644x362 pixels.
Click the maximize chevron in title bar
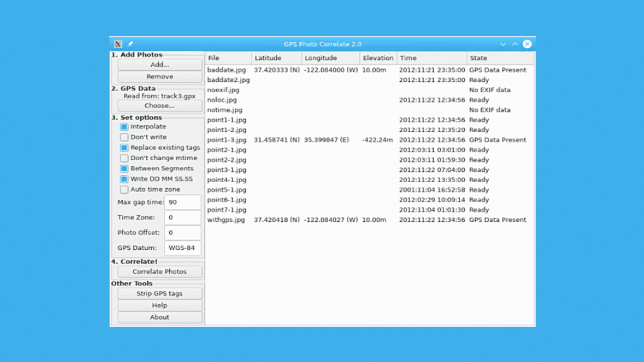tap(515, 44)
